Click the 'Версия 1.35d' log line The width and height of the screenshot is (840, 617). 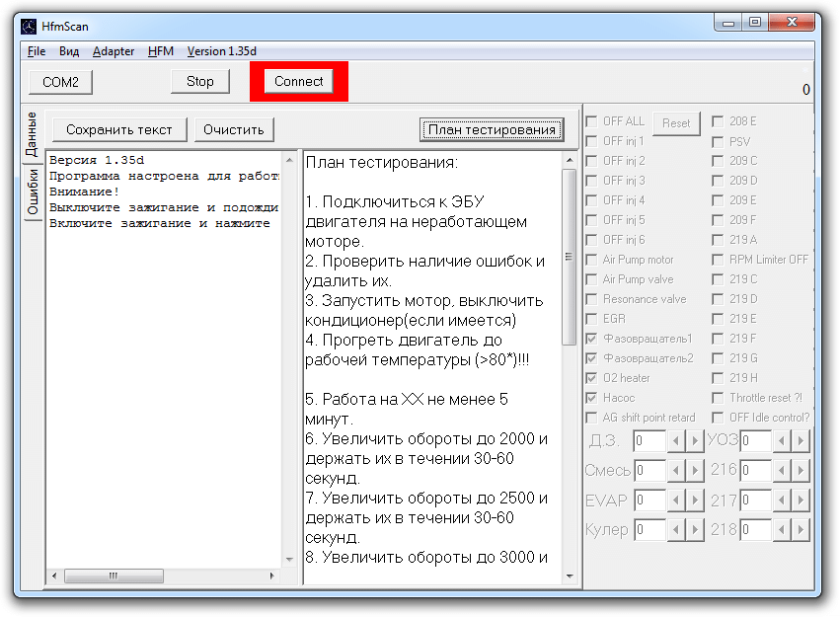point(97,160)
